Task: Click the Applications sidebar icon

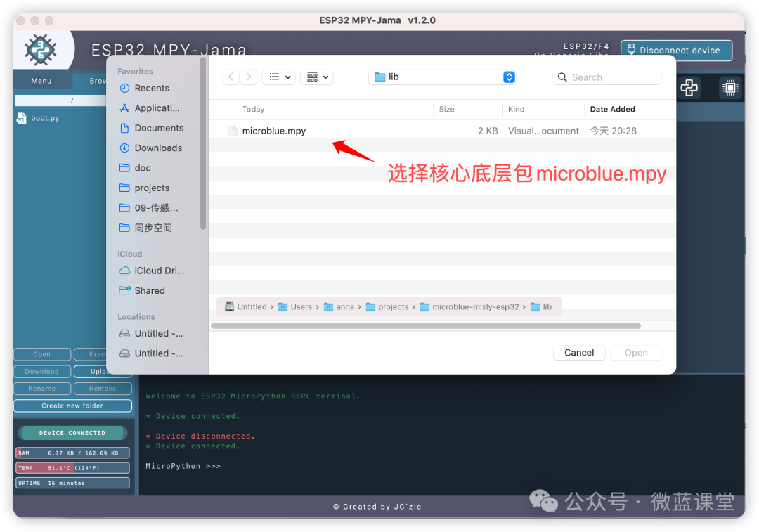Action: tap(124, 108)
